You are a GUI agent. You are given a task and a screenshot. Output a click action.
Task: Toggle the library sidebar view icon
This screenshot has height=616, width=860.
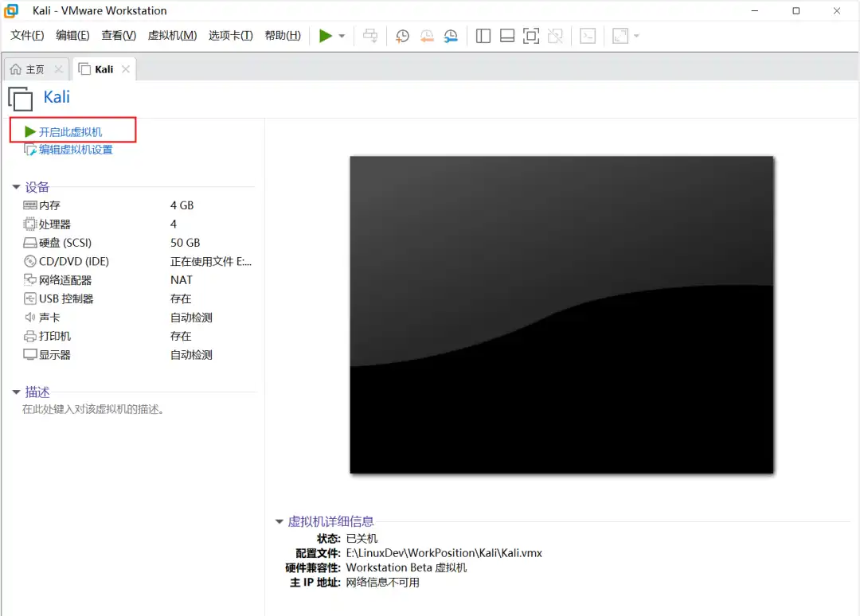coord(483,36)
